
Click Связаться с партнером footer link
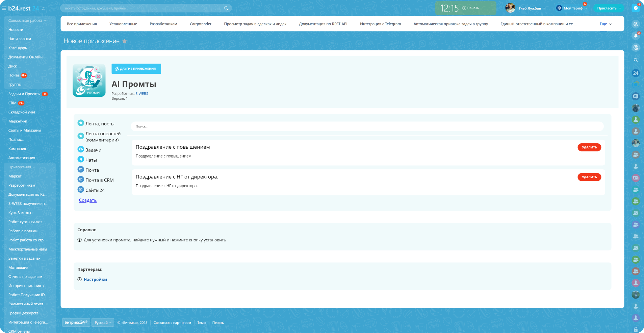(172, 323)
